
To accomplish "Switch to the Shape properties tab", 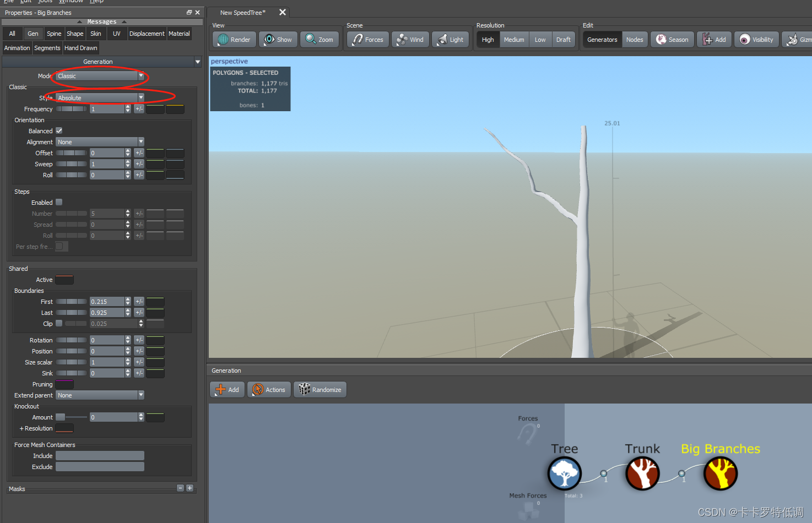I will point(75,34).
